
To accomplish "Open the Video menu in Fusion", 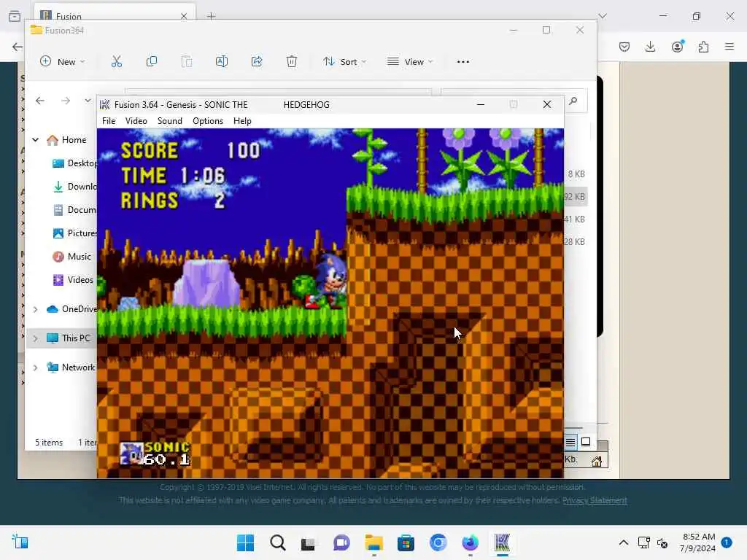I will (x=136, y=121).
